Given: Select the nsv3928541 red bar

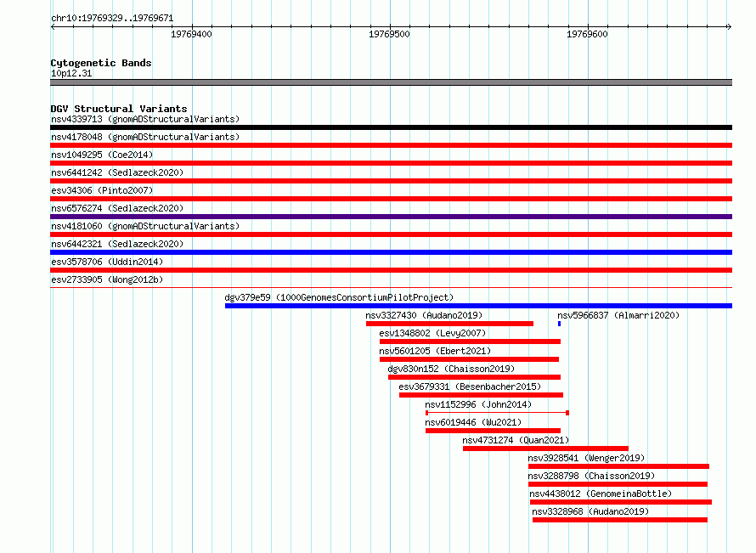Looking at the screenshot, I should (x=618, y=466).
